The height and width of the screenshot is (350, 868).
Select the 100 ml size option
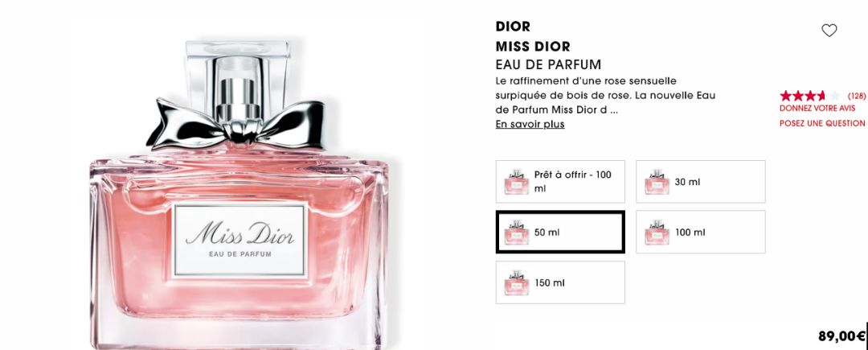(700, 232)
